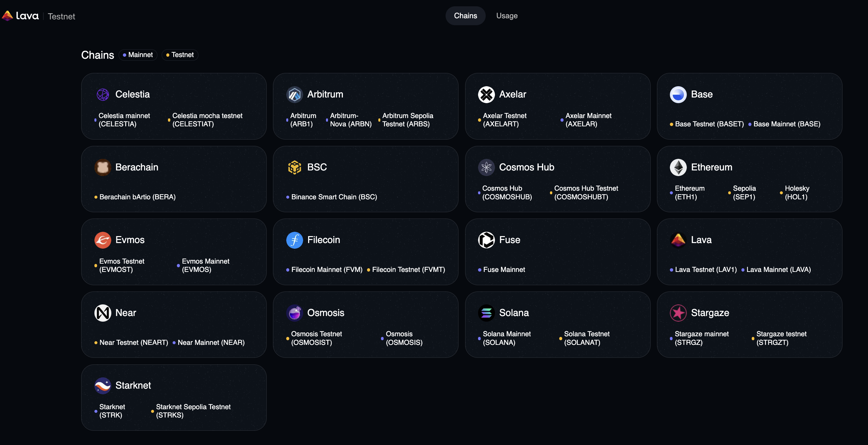Open Arbitrum Sepolia Testnet (ARBS)
The width and height of the screenshot is (868, 445).
406,120
